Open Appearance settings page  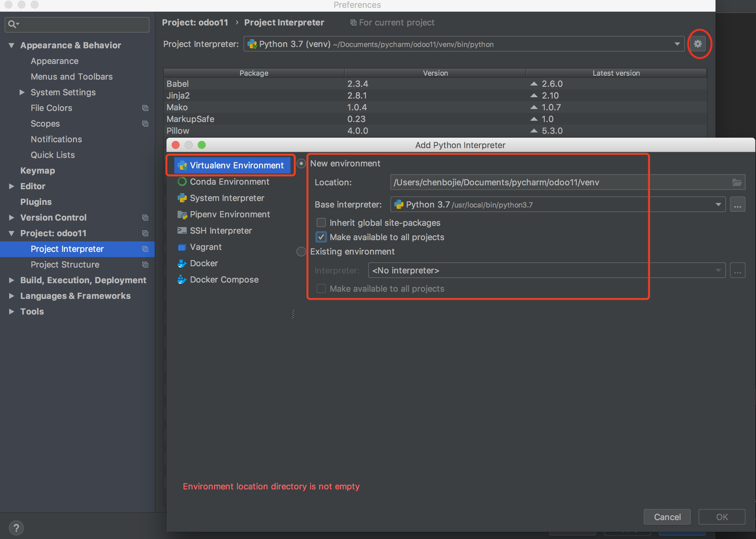coord(55,61)
